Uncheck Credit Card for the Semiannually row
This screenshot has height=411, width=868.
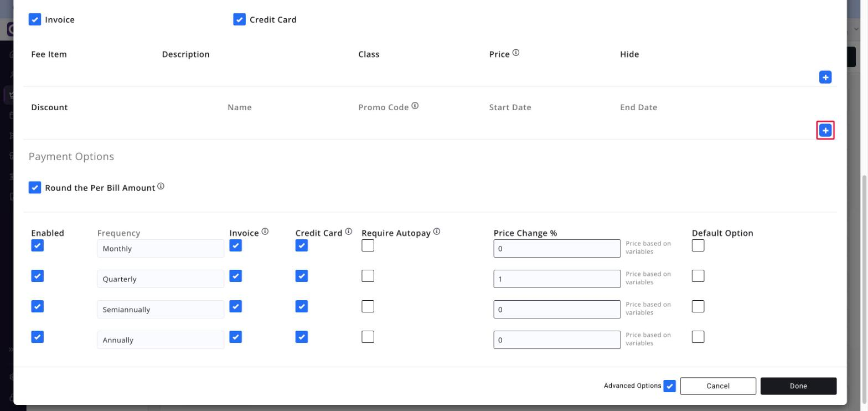pyautogui.click(x=301, y=306)
